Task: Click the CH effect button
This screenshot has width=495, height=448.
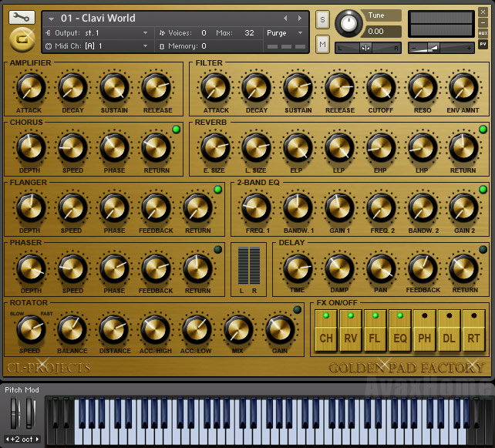Action: 326,331
